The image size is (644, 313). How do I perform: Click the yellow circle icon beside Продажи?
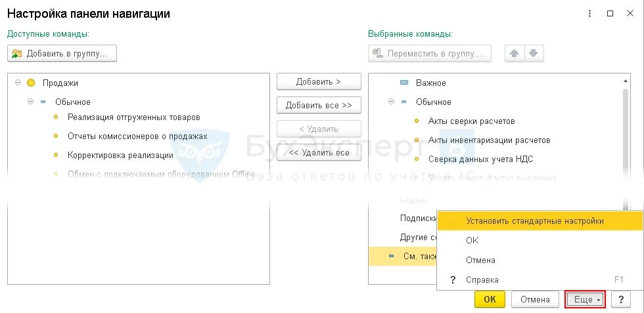point(30,83)
